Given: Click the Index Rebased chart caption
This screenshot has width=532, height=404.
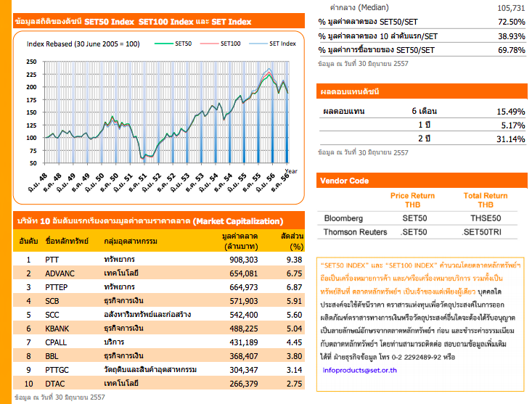Looking at the screenshot, I should (x=83, y=44).
